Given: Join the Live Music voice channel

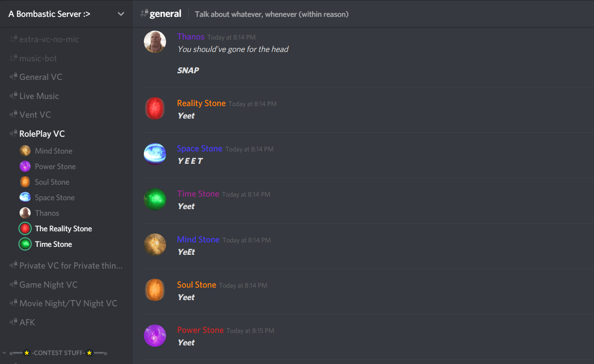Looking at the screenshot, I should [x=66, y=96].
